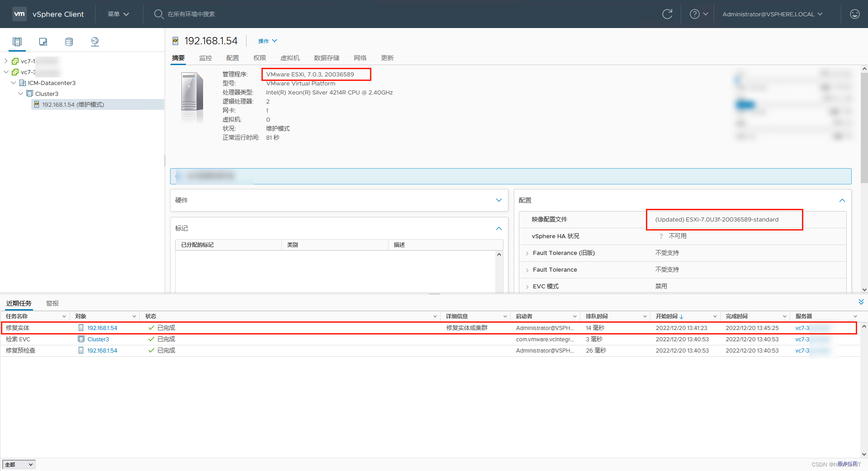Click the smiley feedback icon
This screenshot has width=868, height=471.
(x=855, y=14)
